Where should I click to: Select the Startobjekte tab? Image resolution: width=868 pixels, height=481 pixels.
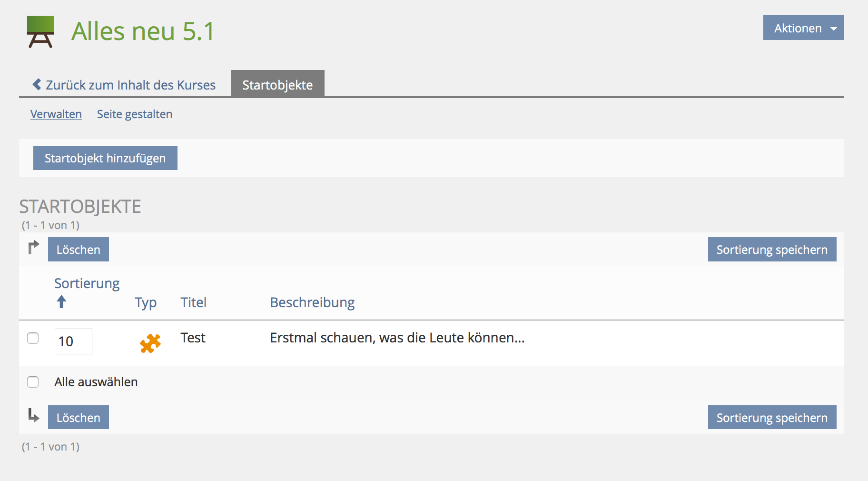[x=277, y=85]
